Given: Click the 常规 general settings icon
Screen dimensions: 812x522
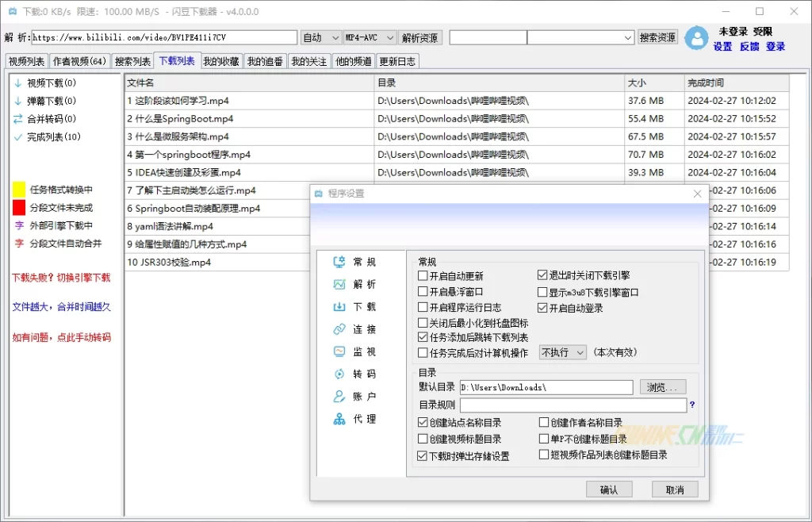Looking at the screenshot, I should point(339,262).
